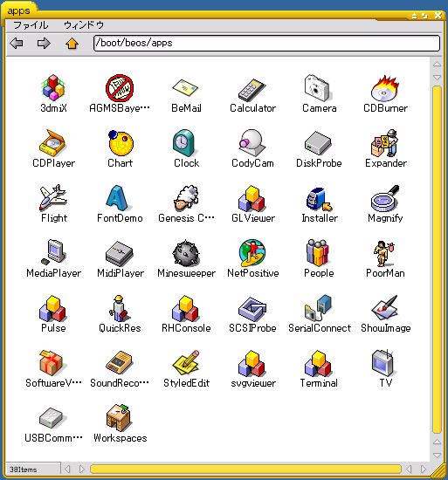Image resolution: width=448 pixels, height=480 pixels.
Task: Open the Magnify magnifying glass icon
Action: [x=385, y=198]
